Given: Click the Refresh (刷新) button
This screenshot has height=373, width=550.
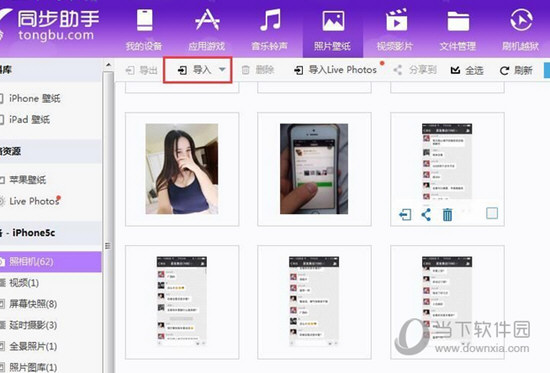Looking at the screenshot, I should coord(516,71).
